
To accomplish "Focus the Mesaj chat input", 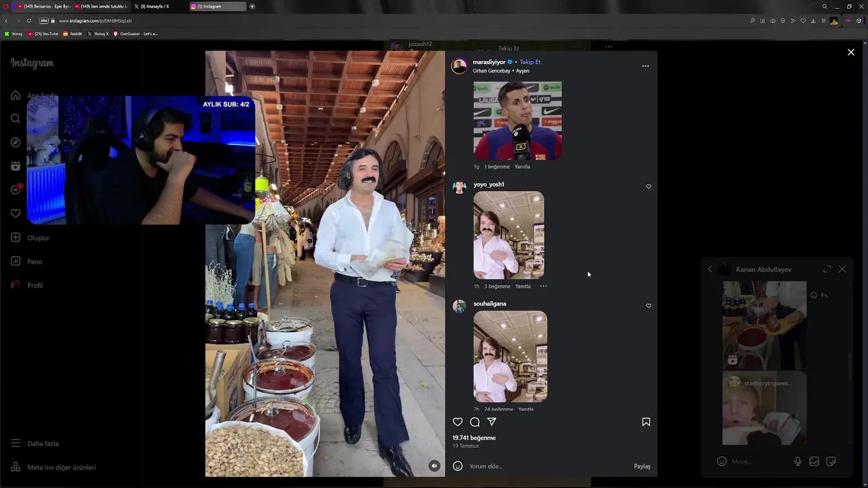I will (x=759, y=462).
